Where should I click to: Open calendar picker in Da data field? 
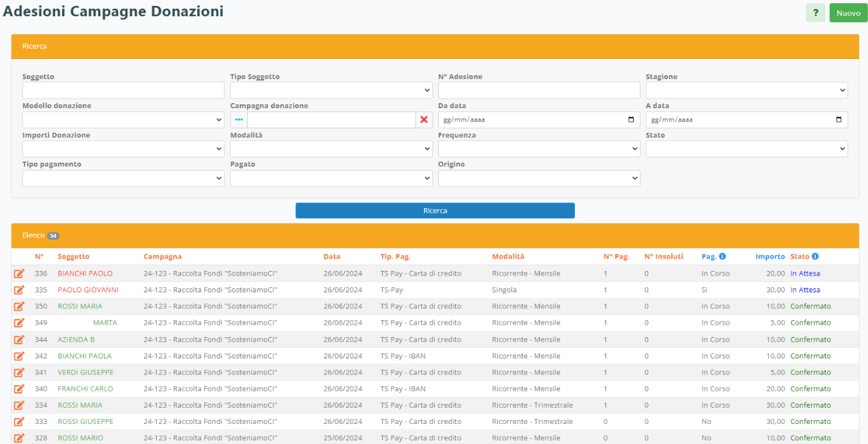tap(631, 120)
